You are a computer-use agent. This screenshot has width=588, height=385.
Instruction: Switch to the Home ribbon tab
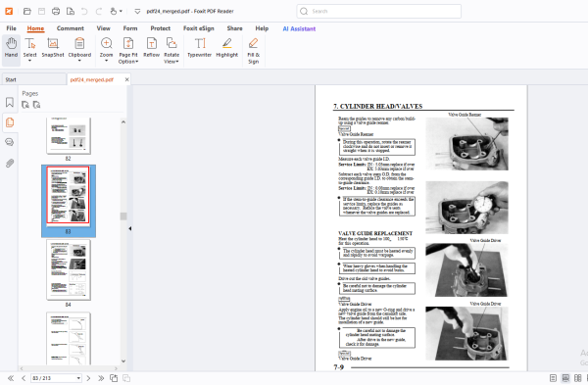(x=35, y=28)
